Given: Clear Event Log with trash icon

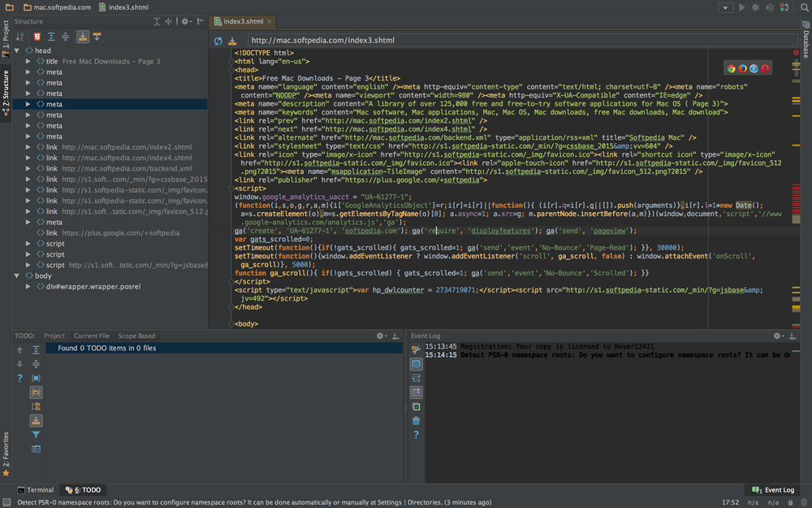Looking at the screenshot, I should (x=416, y=421).
